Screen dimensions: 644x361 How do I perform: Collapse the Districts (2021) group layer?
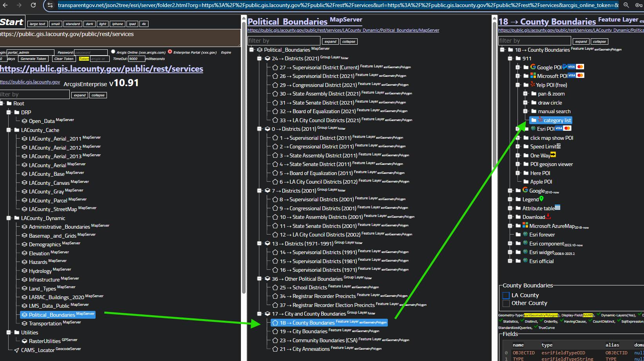click(x=259, y=58)
